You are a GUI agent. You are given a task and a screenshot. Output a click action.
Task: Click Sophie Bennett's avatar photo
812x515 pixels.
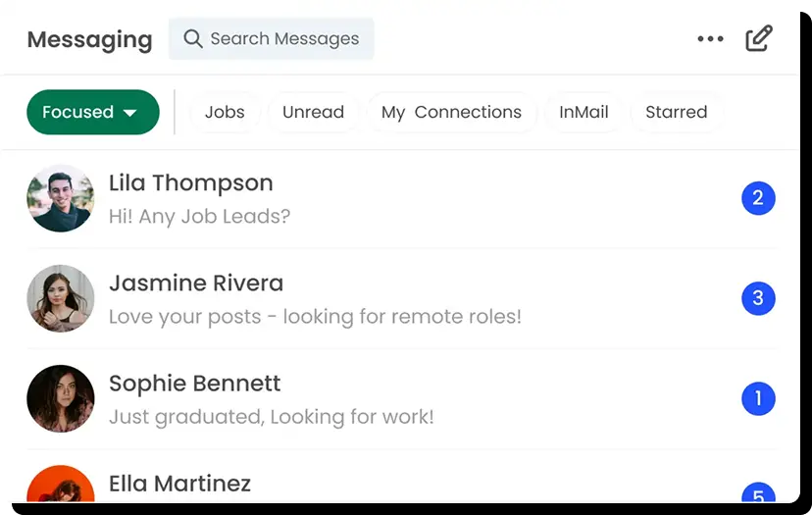click(61, 399)
